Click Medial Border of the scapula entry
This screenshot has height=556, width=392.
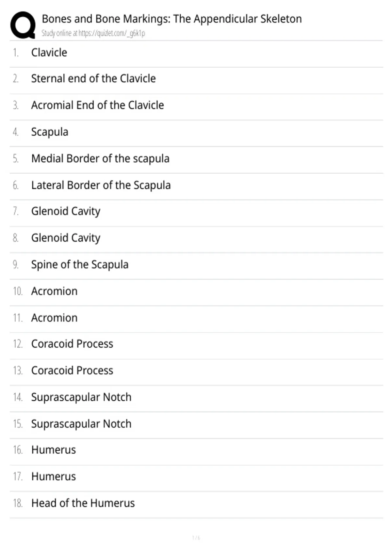pyautogui.click(x=100, y=159)
